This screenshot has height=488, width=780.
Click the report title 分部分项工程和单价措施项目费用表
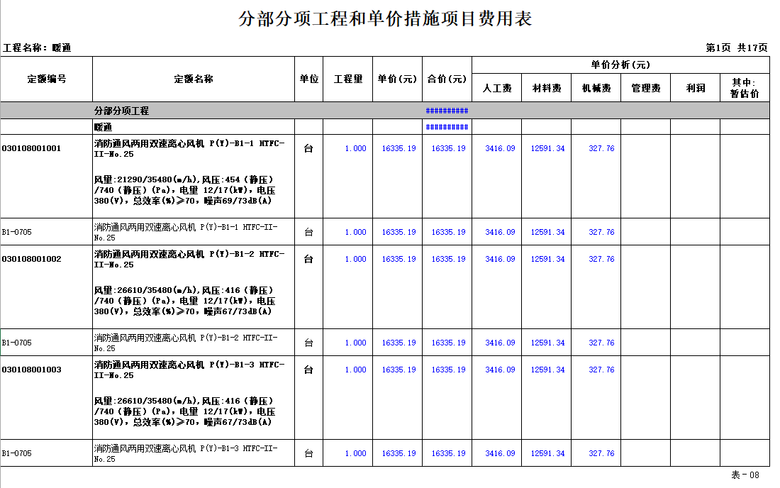(x=385, y=18)
